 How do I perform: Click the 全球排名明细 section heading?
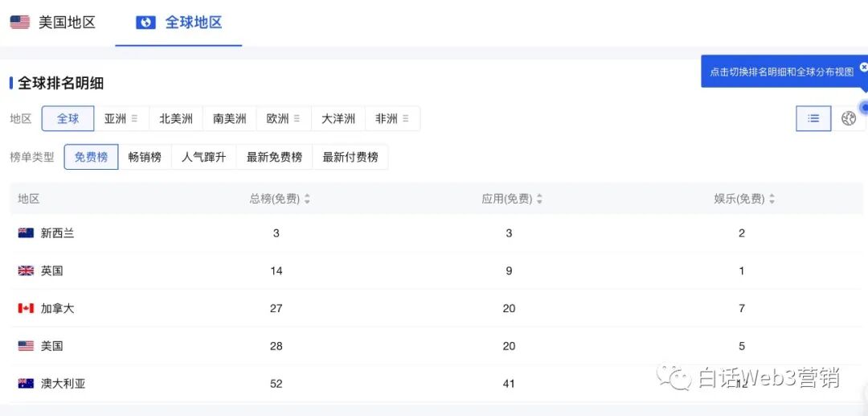(x=61, y=84)
